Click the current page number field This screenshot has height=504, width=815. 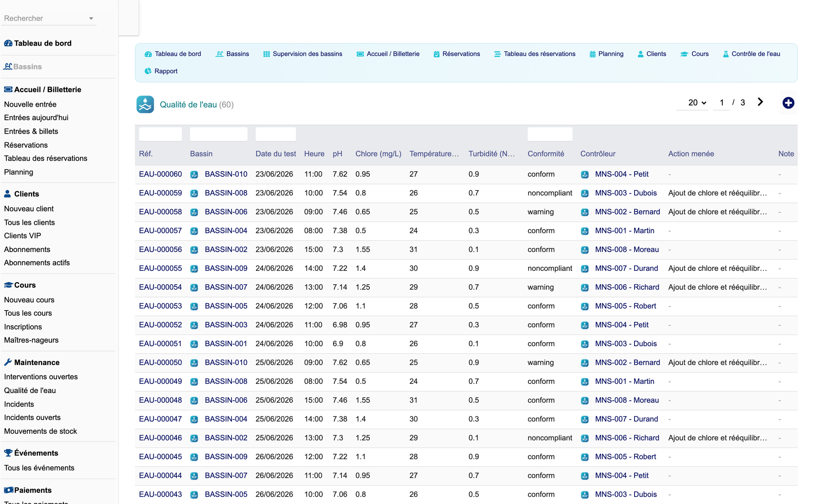(x=722, y=103)
